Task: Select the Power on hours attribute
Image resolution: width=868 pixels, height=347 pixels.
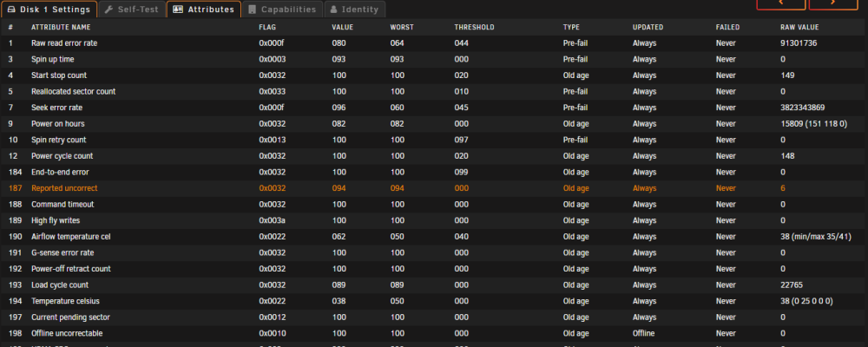Action: (x=57, y=123)
